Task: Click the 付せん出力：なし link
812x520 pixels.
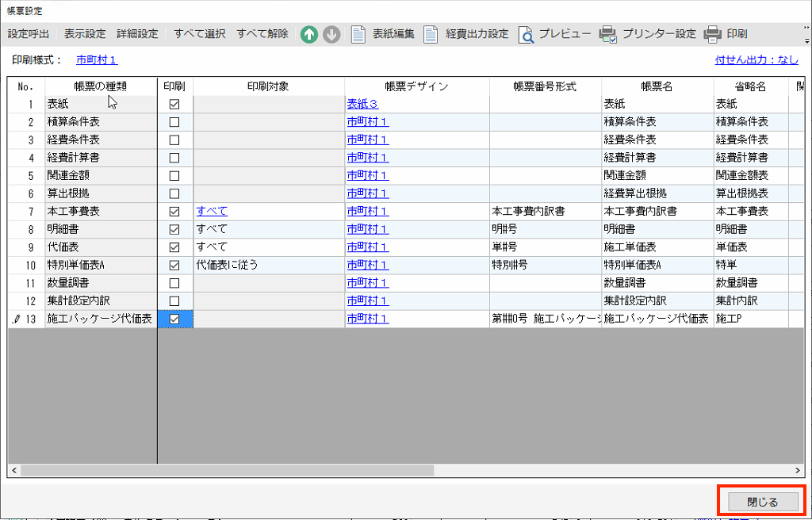Action: coord(756,60)
